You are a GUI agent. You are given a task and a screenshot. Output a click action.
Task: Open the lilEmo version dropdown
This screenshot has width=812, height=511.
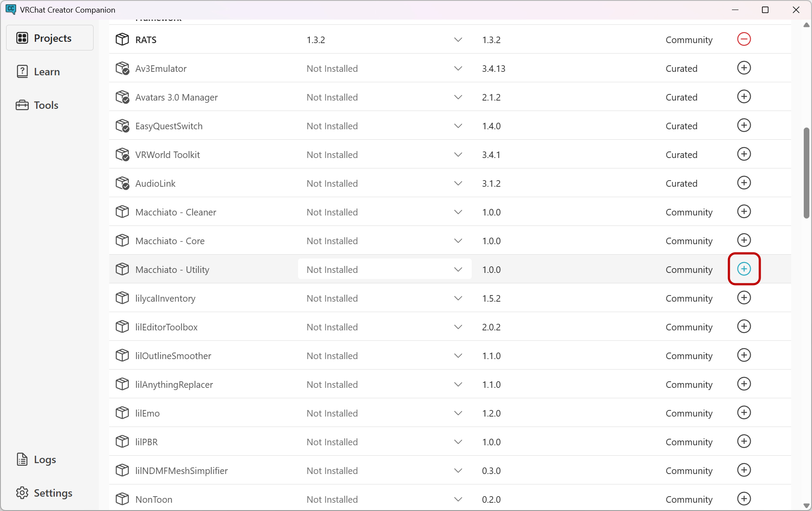pyautogui.click(x=385, y=413)
